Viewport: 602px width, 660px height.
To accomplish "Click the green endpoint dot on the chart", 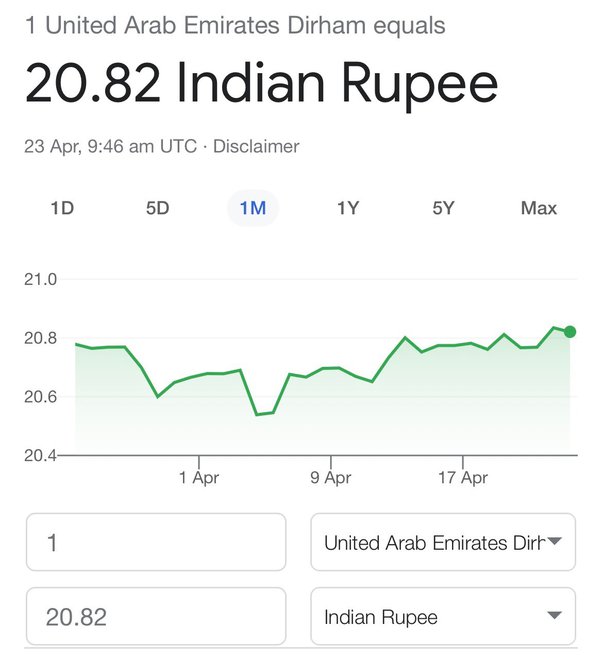I will 570,332.
